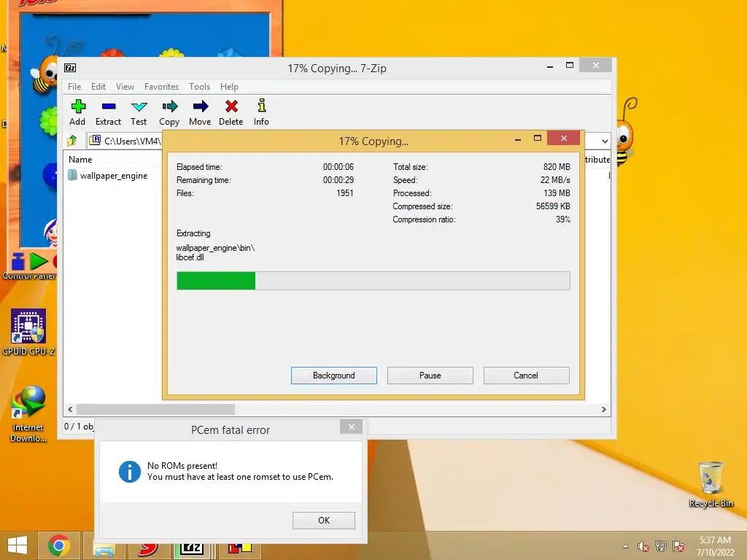Image resolution: width=747 pixels, height=560 pixels.
Task: Click the Test toolbar icon
Action: (x=139, y=112)
